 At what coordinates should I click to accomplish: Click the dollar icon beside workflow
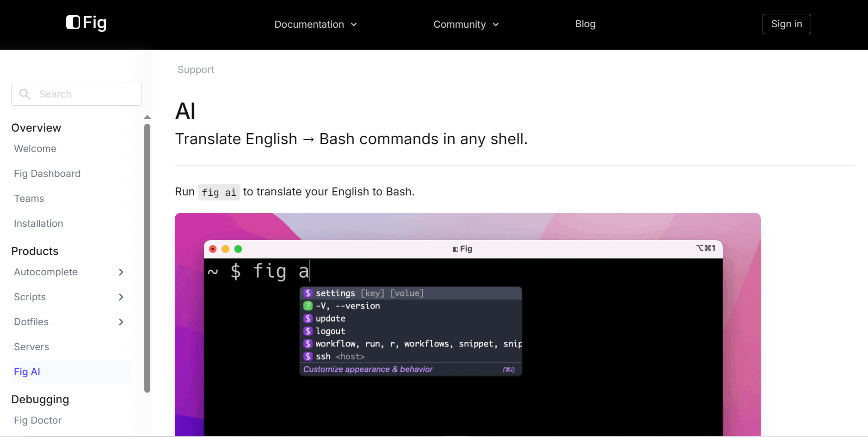308,344
